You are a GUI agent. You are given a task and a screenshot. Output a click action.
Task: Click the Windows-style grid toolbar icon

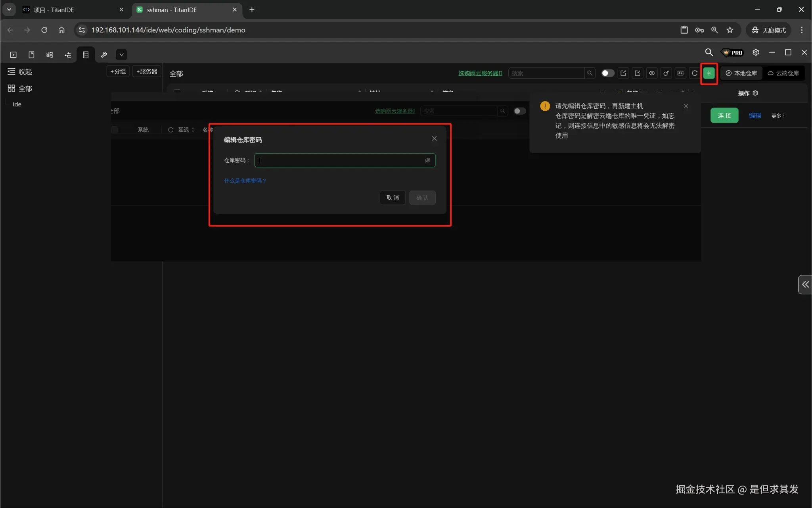tap(50, 54)
